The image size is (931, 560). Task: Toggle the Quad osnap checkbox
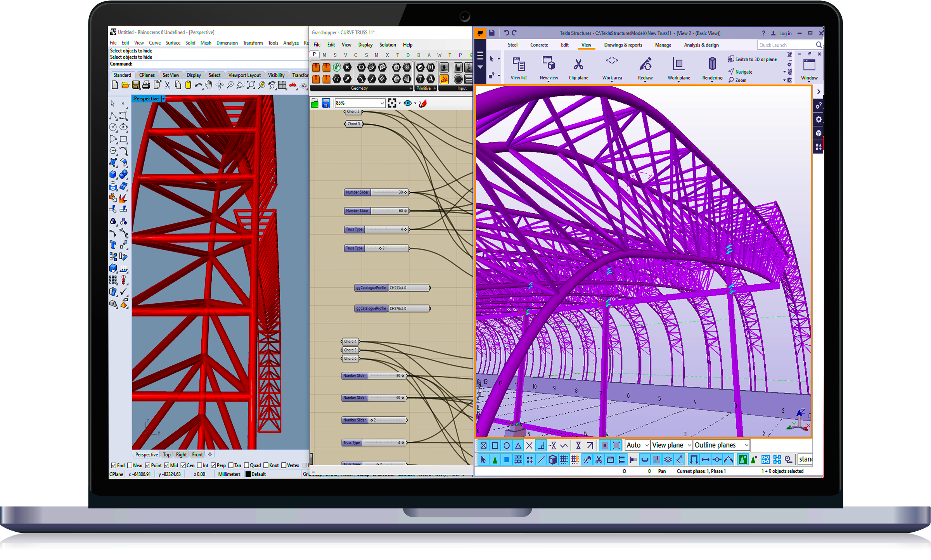pyautogui.click(x=246, y=465)
